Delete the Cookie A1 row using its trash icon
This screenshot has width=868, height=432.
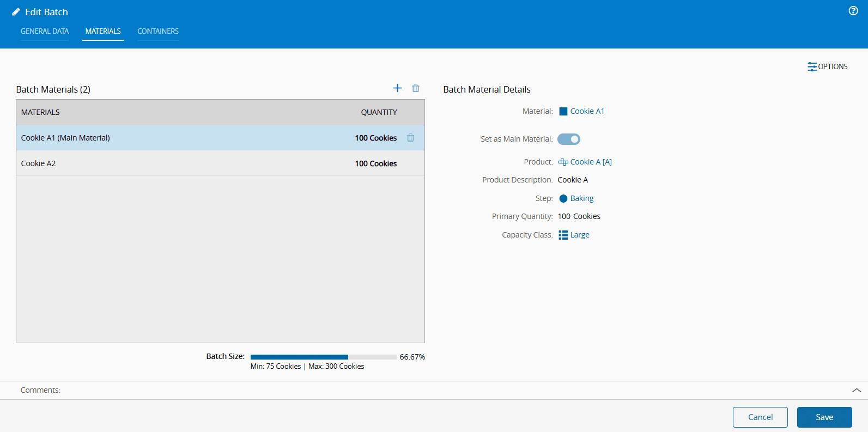tap(410, 138)
